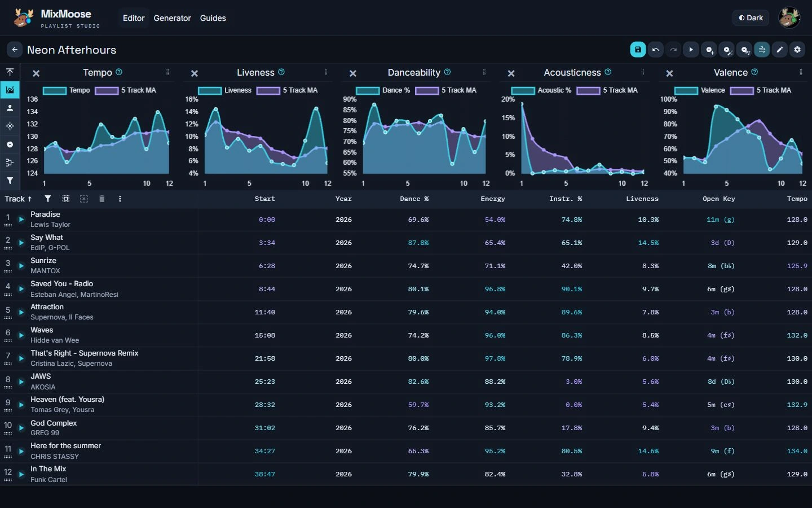The height and width of the screenshot is (508, 812).
Task: Open playlist settings gear
Action: pyautogui.click(x=797, y=50)
